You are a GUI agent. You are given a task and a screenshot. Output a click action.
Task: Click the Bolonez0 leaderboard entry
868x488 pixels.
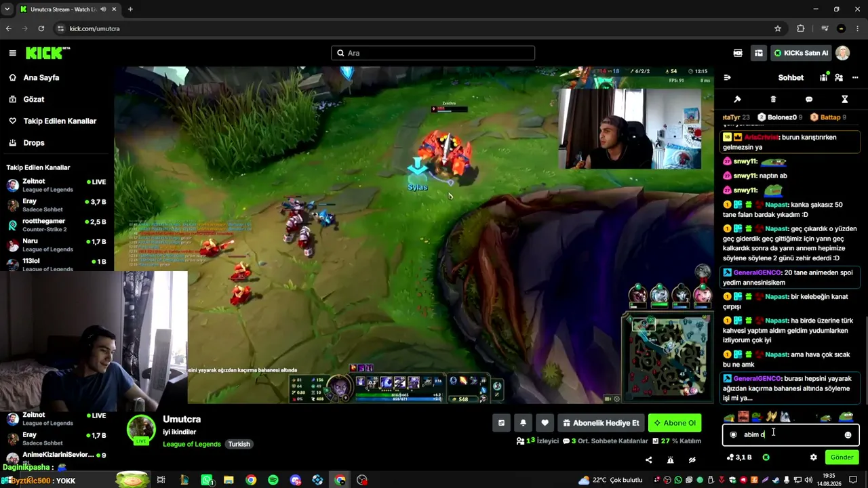pyautogui.click(x=780, y=117)
